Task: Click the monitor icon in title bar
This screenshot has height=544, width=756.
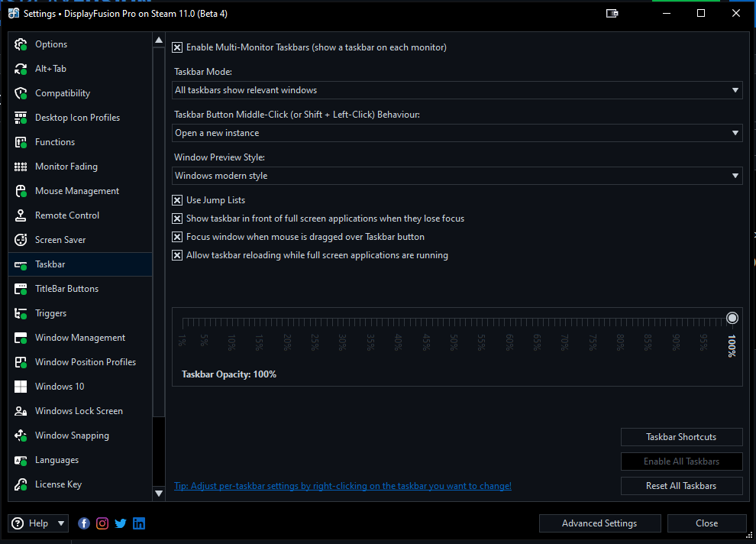Action: click(612, 13)
